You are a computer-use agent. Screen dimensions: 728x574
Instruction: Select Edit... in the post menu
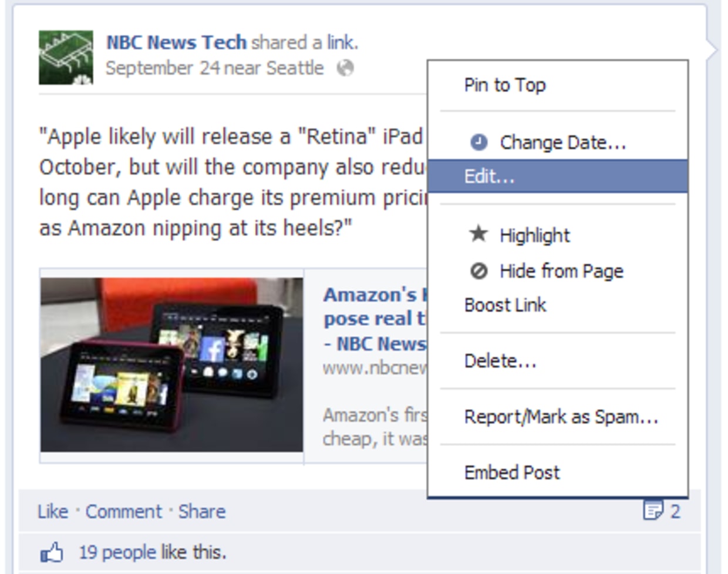click(x=558, y=176)
